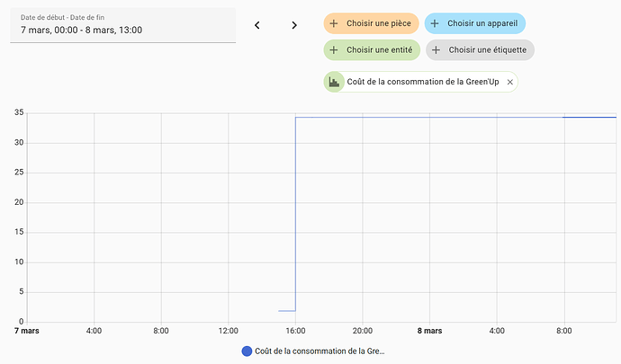Click the plus icon on Choisir une pièce
This screenshot has height=364, width=621.
tap(335, 22)
